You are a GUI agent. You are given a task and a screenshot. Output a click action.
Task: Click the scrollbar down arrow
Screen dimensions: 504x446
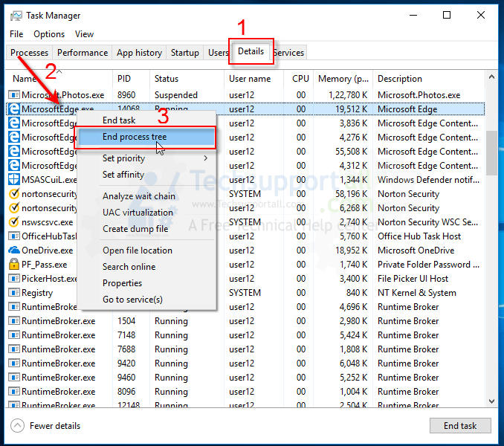pos(491,401)
